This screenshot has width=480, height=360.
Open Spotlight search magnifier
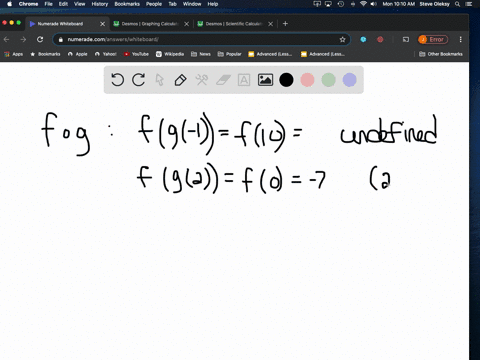458,4
